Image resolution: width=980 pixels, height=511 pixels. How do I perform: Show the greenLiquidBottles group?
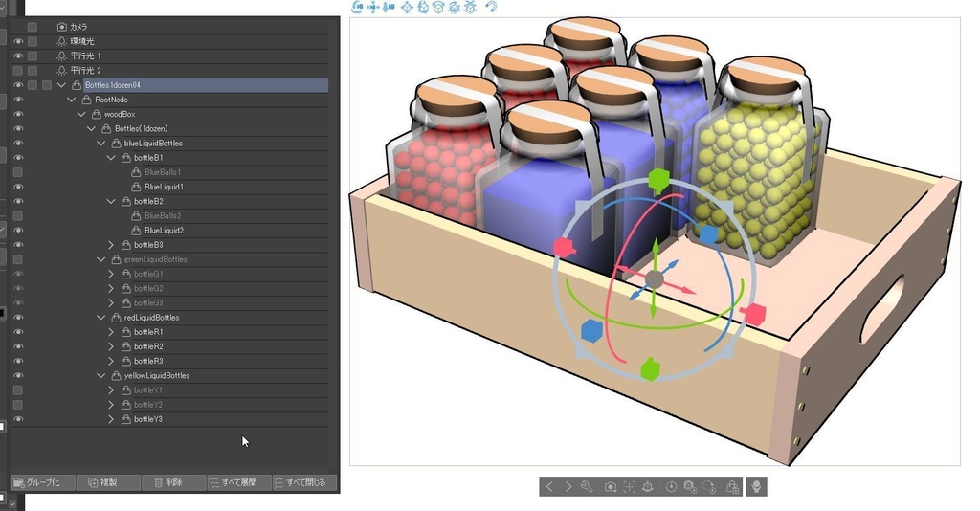(18, 259)
